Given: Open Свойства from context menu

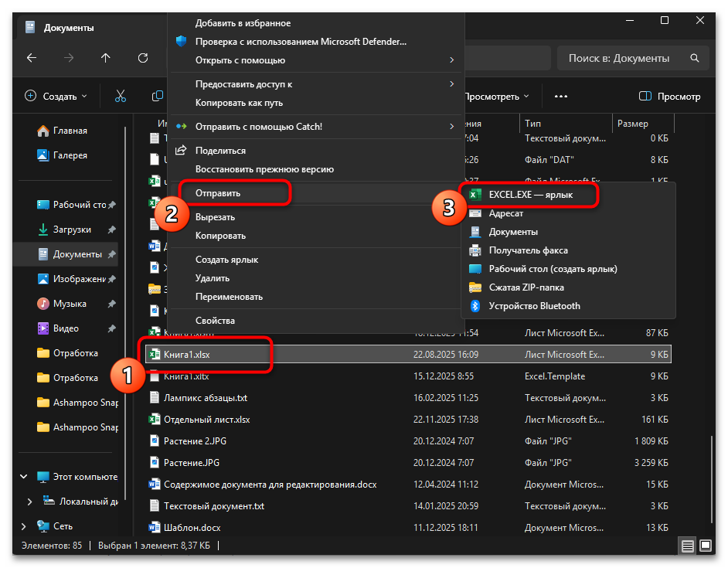Looking at the screenshot, I should click(316, 321).
